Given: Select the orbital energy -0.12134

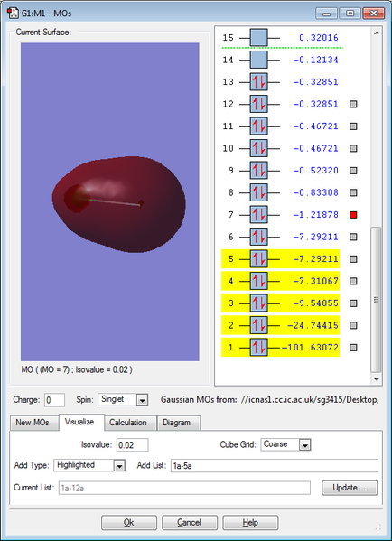Looking at the screenshot, I should (x=316, y=60).
